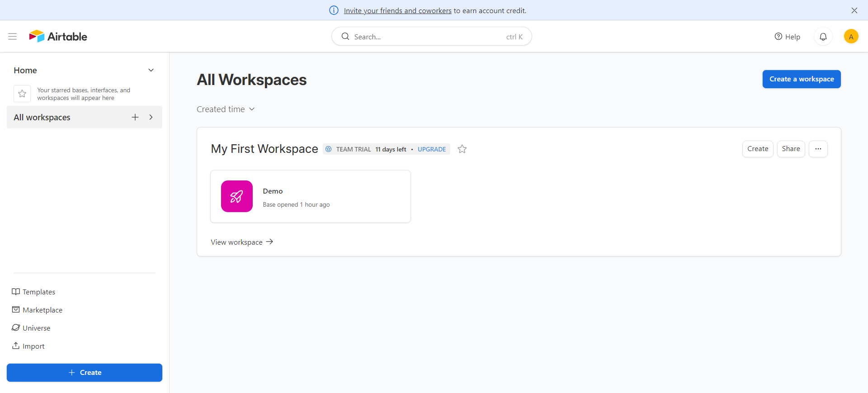
Task: Click the starred items star icon in the sidebar
Action: point(22,94)
